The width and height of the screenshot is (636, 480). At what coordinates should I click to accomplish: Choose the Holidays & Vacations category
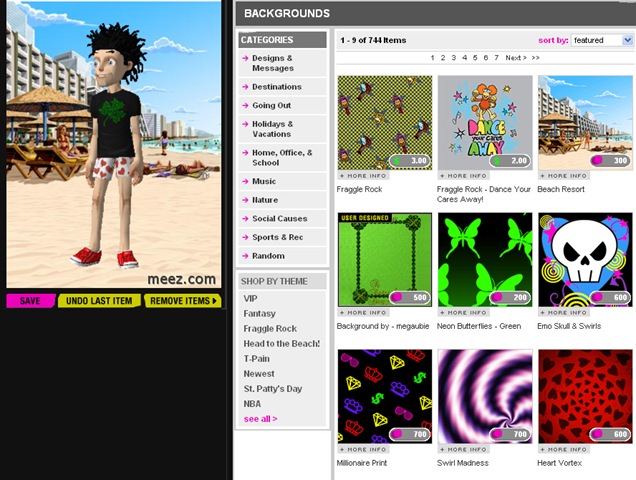(273, 129)
